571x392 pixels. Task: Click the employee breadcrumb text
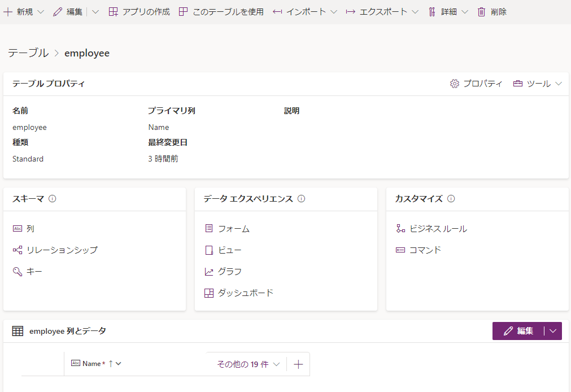tap(87, 53)
